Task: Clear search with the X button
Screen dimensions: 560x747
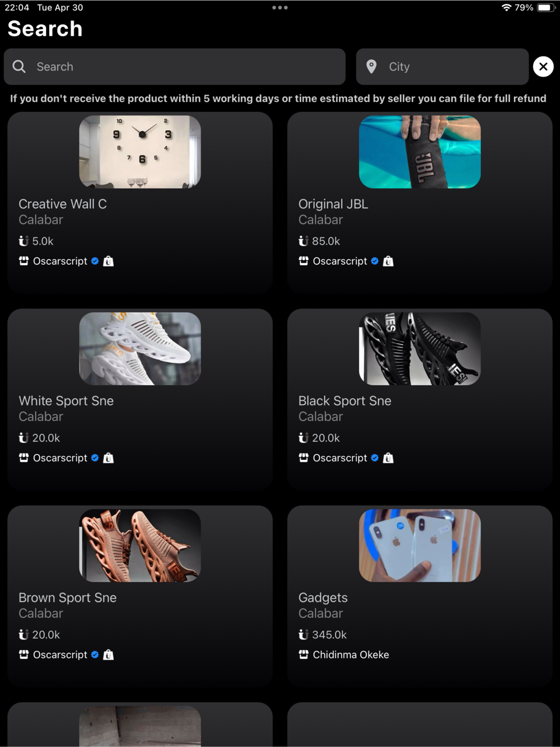Action: (x=543, y=67)
